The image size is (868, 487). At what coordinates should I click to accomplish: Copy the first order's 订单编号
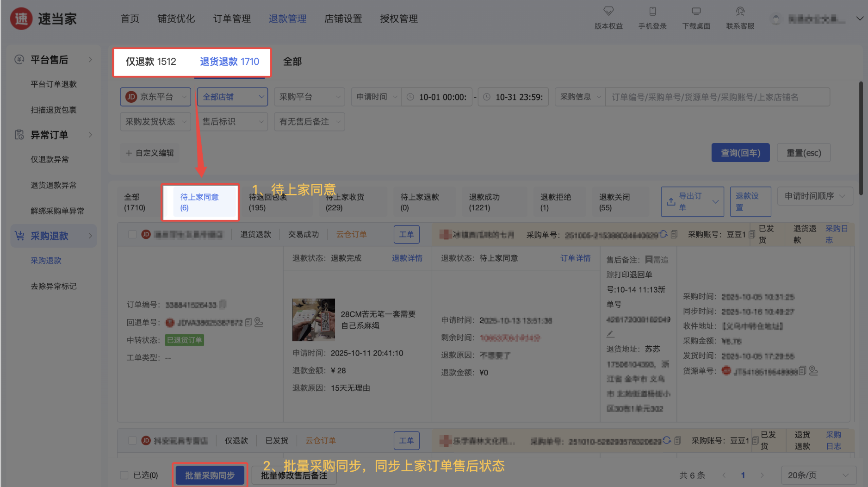coord(223,304)
